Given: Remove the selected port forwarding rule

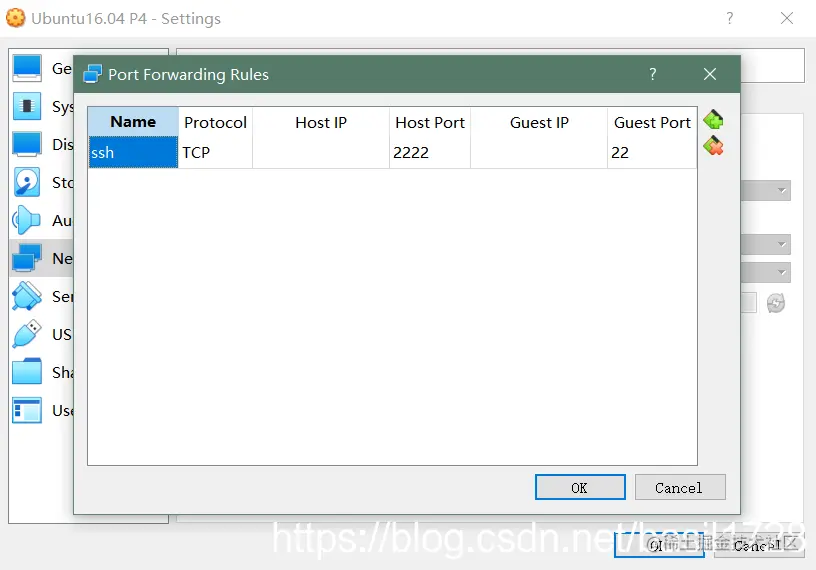Looking at the screenshot, I should pyautogui.click(x=713, y=146).
